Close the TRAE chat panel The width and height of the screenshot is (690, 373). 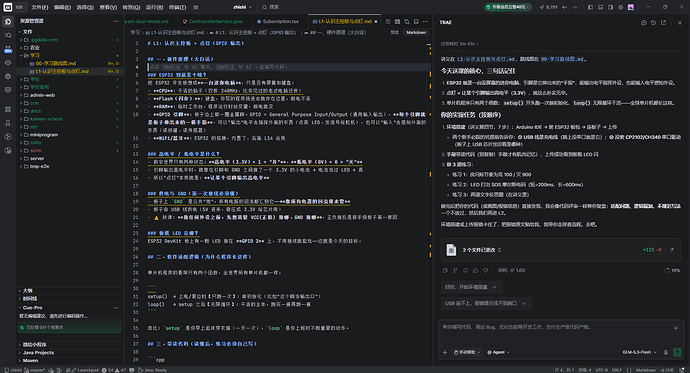point(680,22)
